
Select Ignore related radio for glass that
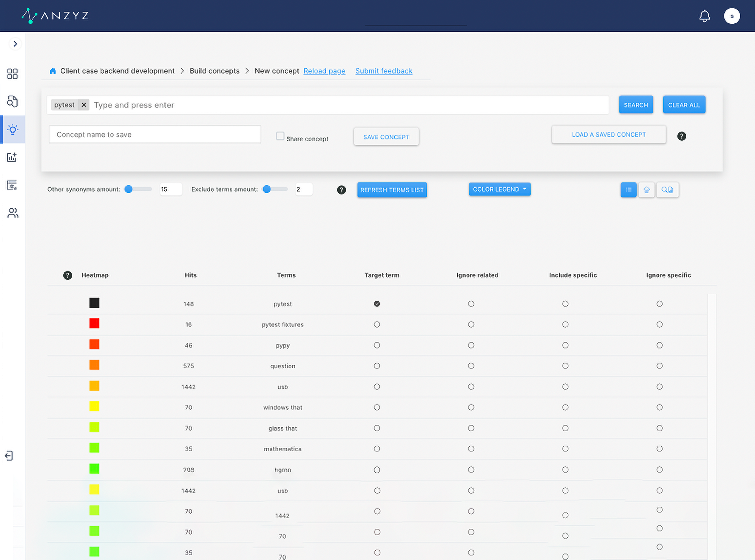[471, 428]
